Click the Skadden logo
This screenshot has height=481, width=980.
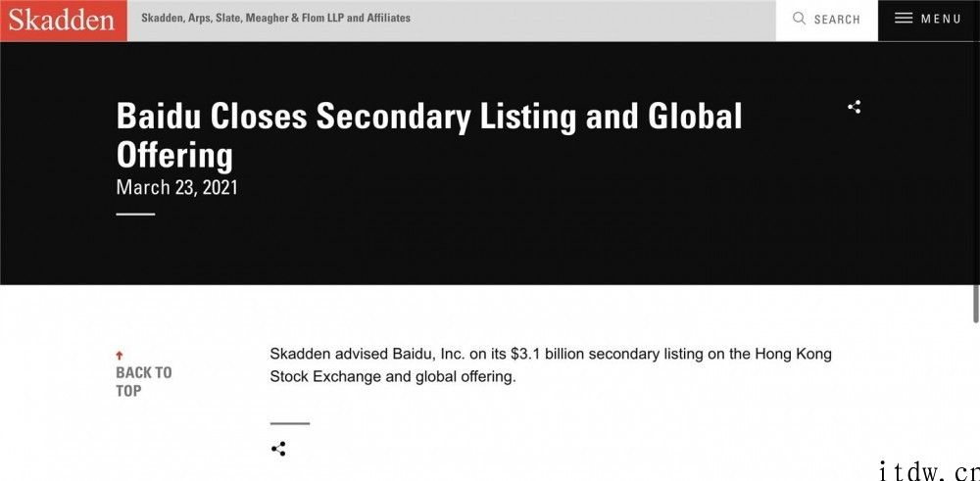[63, 21]
